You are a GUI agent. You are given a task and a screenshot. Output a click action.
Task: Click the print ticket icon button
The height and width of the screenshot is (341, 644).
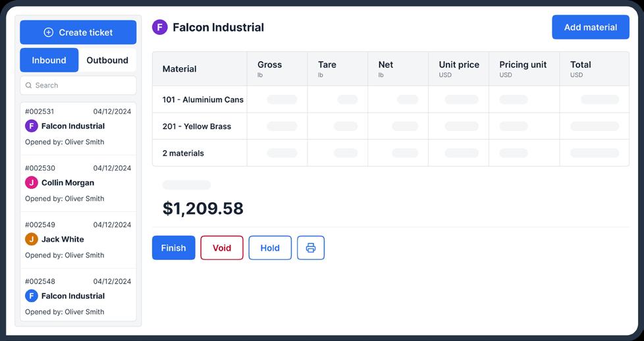(311, 248)
